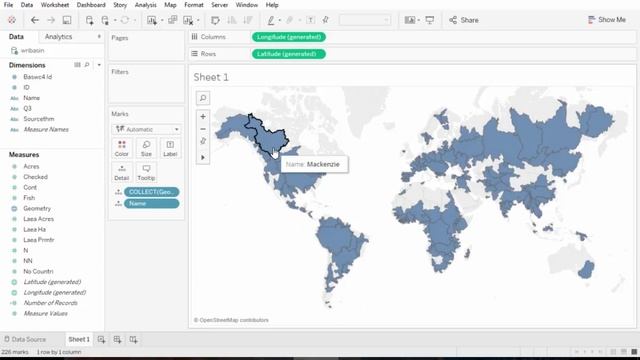Open the Show Me panel
This screenshot has height=360, width=640.
click(607, 20)
